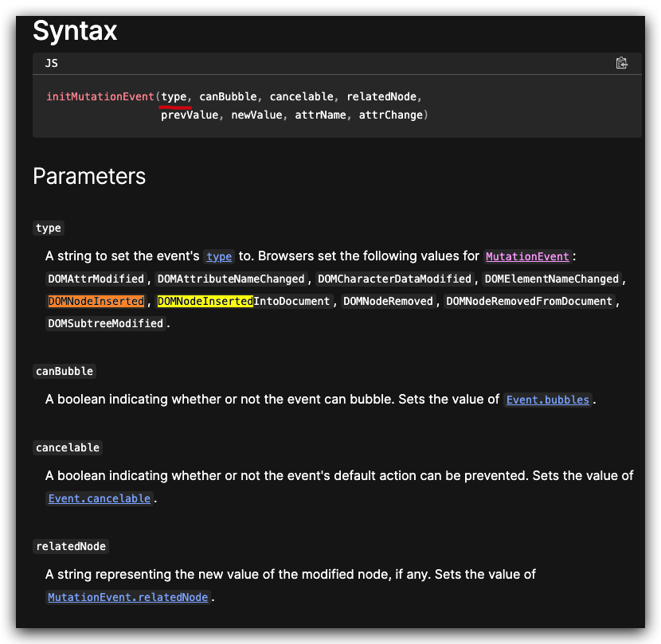Click the DOMCharacterDataModified value
This screenshot has width=661, height=644.
coord(394,279)
